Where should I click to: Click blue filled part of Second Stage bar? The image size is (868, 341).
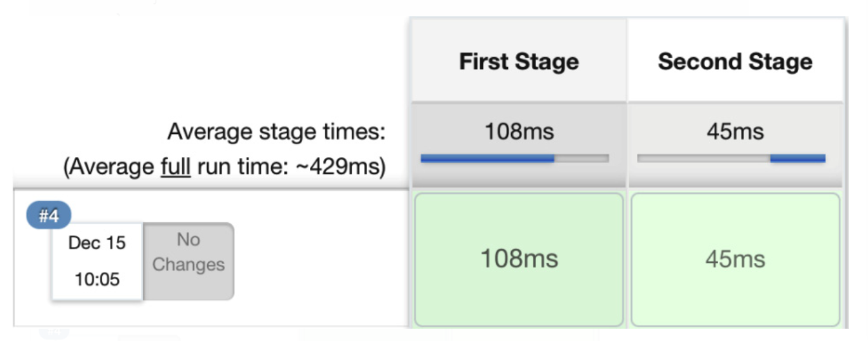pos(798,158)
